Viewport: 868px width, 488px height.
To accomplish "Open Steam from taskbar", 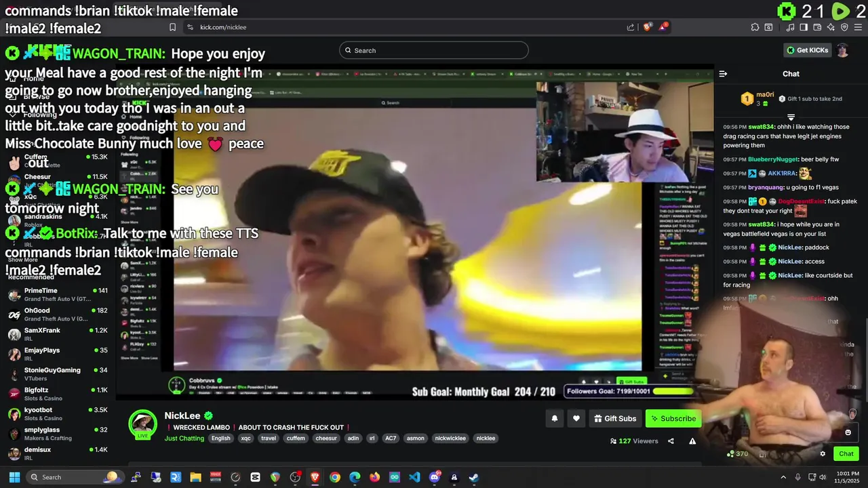I will tap(474, 477).
